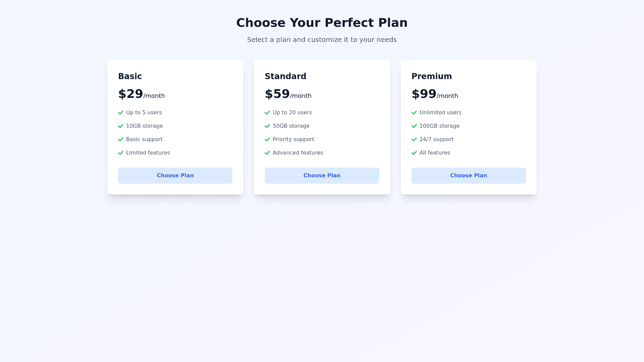Click the $99 price text
This screenshot has width=644, height=362.
[x=424, y=94]
